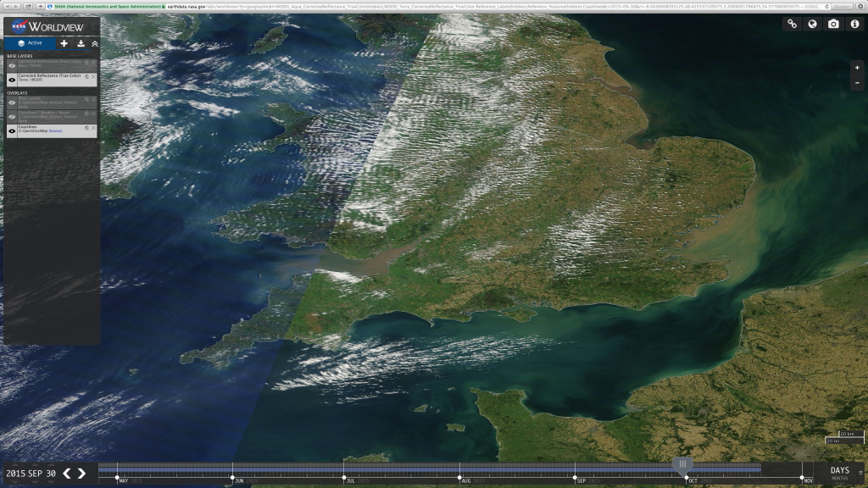Click the browser Reader button
This screenshot has width=868, height=488.
click(843, 6)
